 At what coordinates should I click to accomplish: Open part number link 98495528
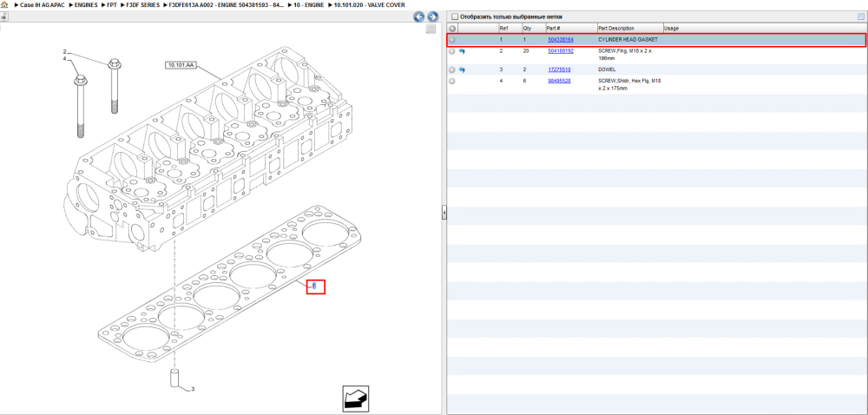[x=558, y=81]
